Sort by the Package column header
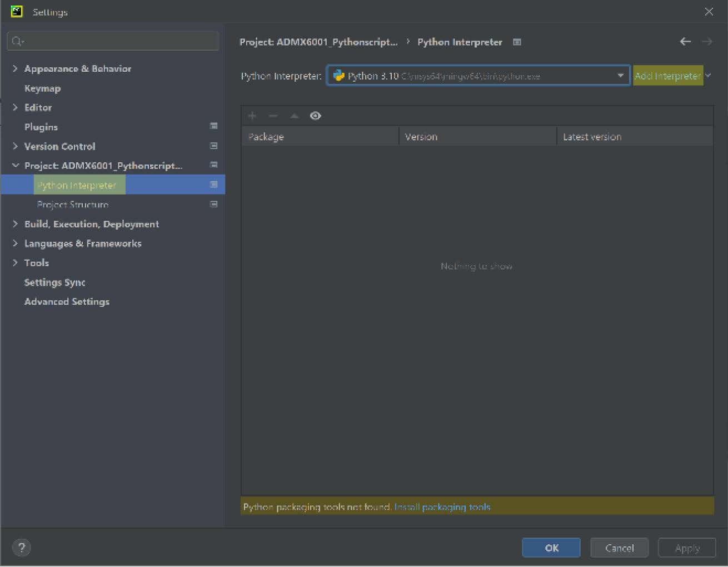 click(x=320, y=137)
